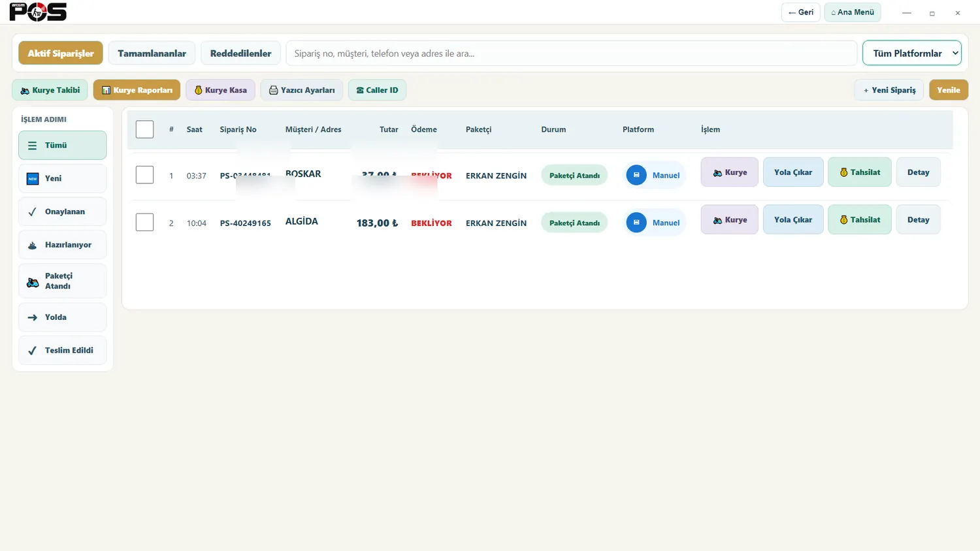This screenshot has width=980, height=551.
Task: Open Detay for ALGİDA order
Action: [x=919, y=220]
